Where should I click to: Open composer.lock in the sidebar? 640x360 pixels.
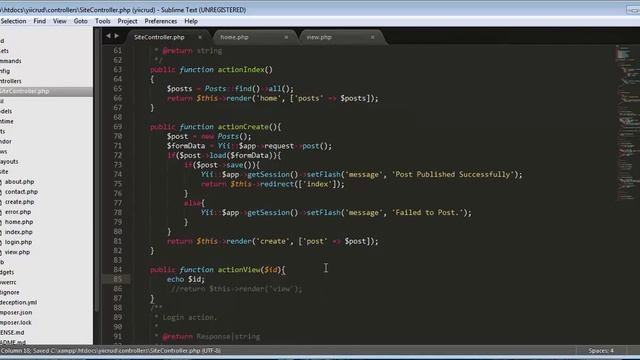tap(16, 322)
